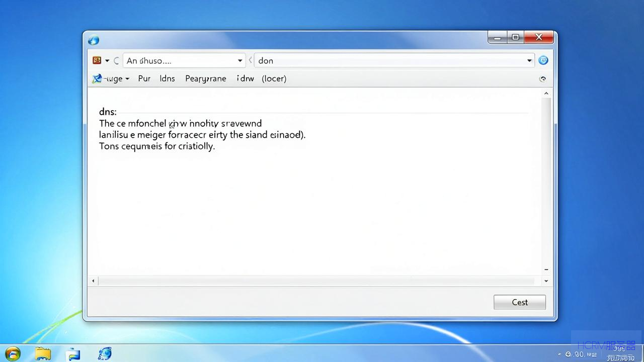This screenshot has height=362, width=644.
Task: Open the folder icon on the taskbar
Action: (43, 354)
